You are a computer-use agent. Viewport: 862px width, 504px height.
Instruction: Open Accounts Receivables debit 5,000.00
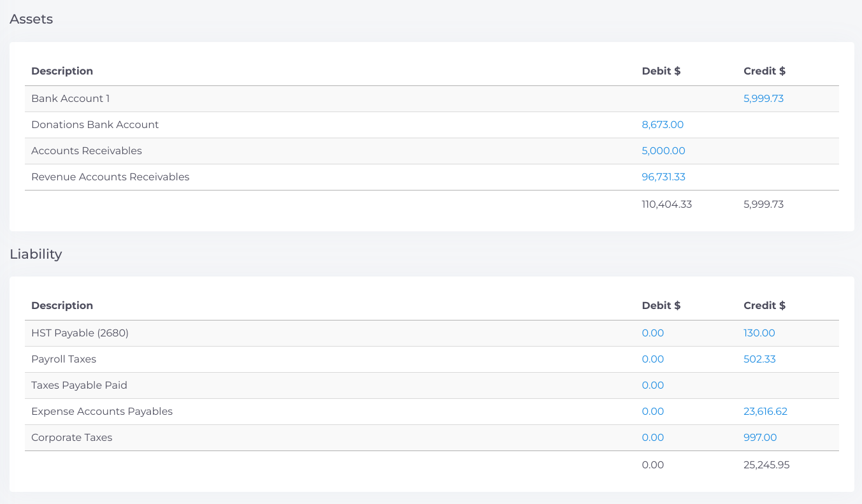[x=663, y=151]
